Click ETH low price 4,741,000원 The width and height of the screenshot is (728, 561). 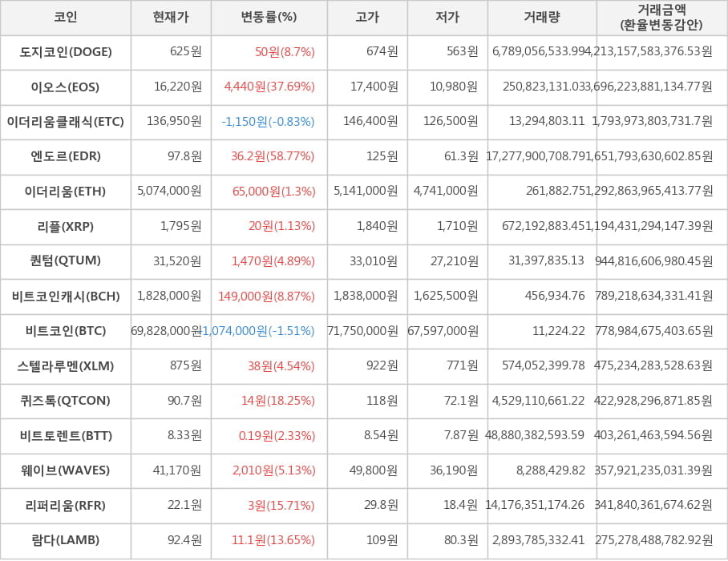pyautogui.click(x=446, y=191)
